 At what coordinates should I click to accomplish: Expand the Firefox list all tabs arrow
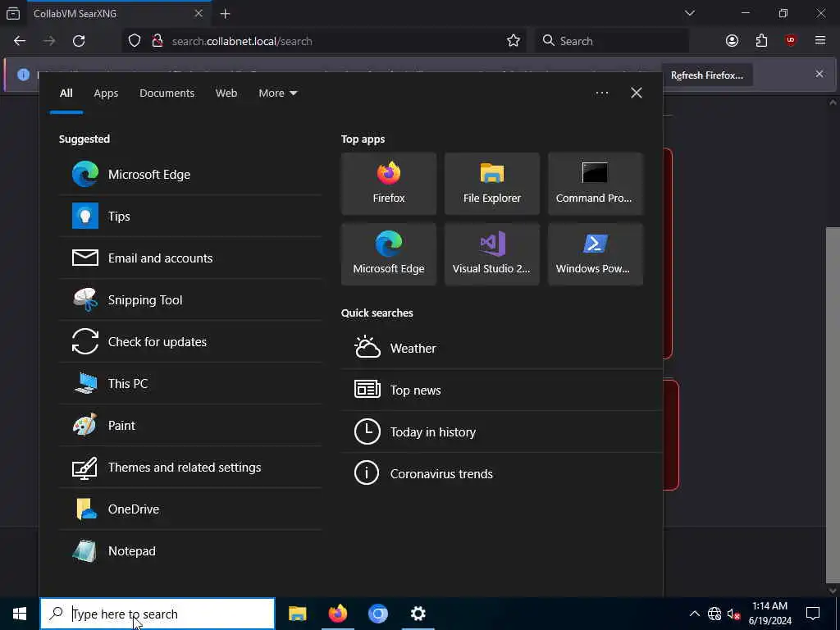[689, 13]
